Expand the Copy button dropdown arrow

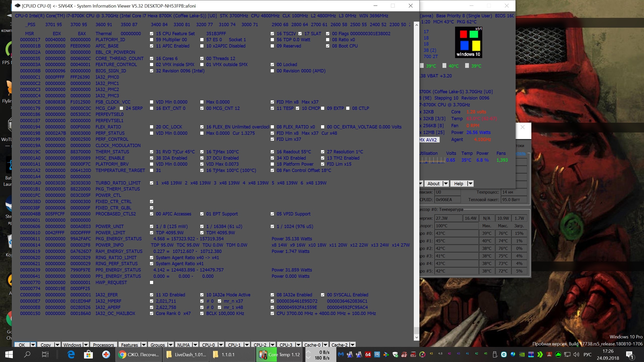coord(57,345)
